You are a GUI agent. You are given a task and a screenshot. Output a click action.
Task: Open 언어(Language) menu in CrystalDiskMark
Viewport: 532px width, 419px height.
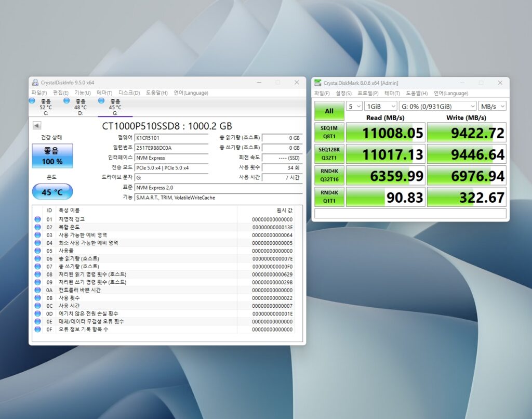click(x=451, y=93)
